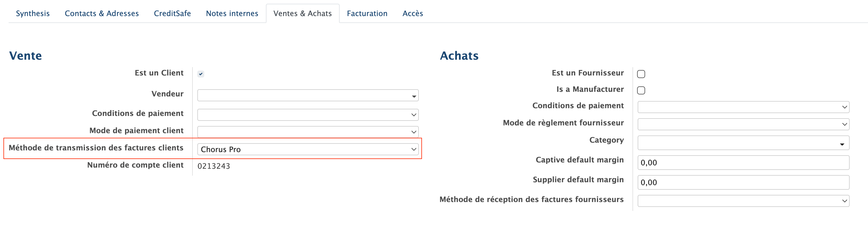Go to the CreditSafe tab
868x225 pixels.
coord(172,13)
